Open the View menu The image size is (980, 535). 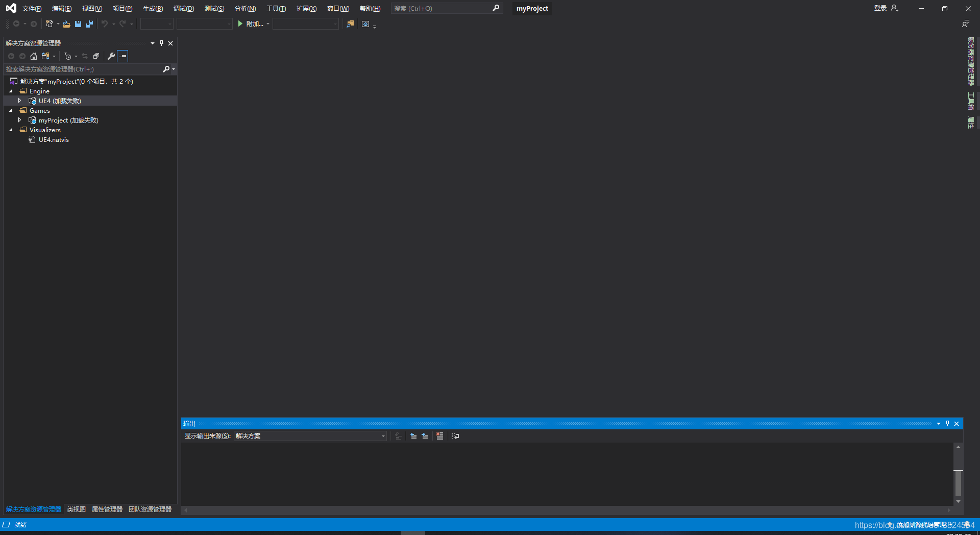tap(92, 8)
